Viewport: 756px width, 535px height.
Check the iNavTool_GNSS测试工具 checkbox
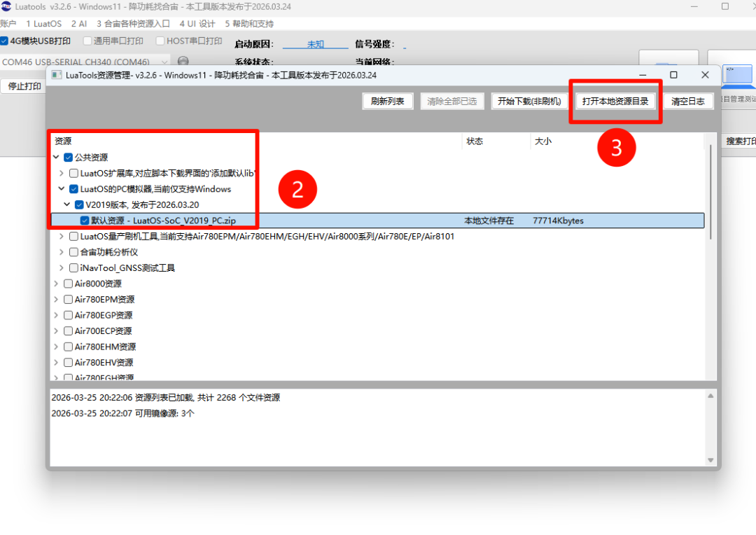click(x=73, y=267)
